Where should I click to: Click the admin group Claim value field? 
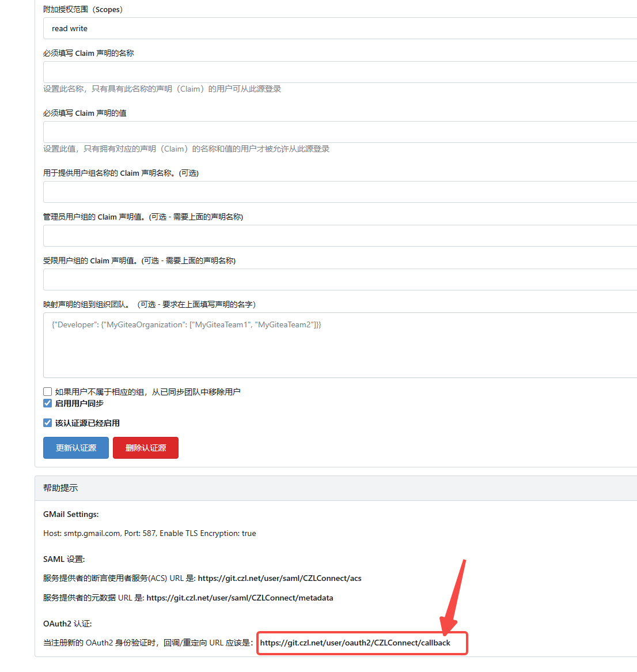(x=340, y=236)
